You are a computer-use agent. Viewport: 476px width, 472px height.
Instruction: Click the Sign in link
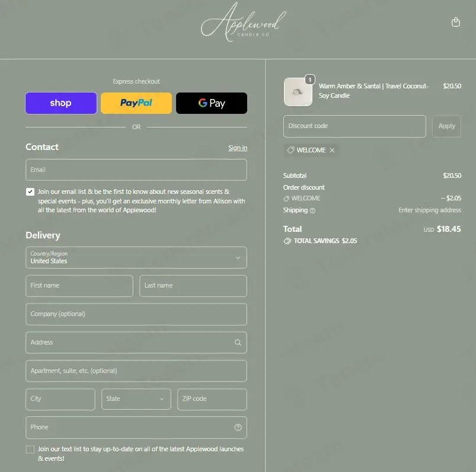pyautogui.click(x=238, y=148)
